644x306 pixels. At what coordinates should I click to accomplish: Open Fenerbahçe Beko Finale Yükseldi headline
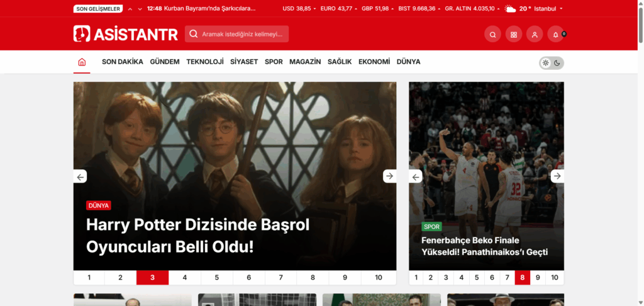(x=485, y=246)
